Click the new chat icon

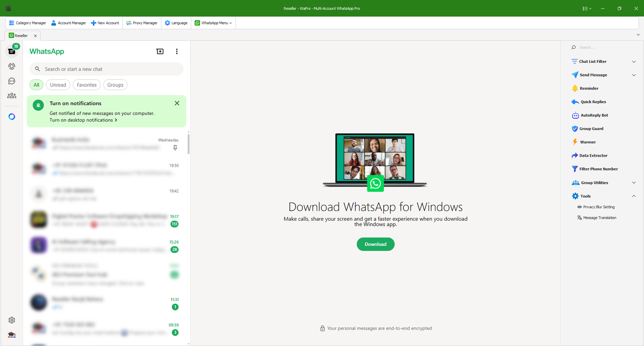pyautogui.click(x=160, y=52)
